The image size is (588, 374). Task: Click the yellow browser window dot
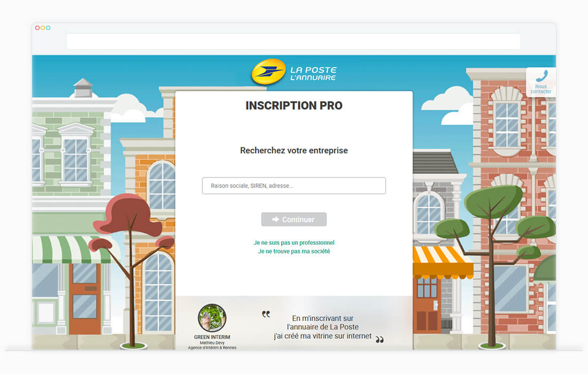point(43,28)
